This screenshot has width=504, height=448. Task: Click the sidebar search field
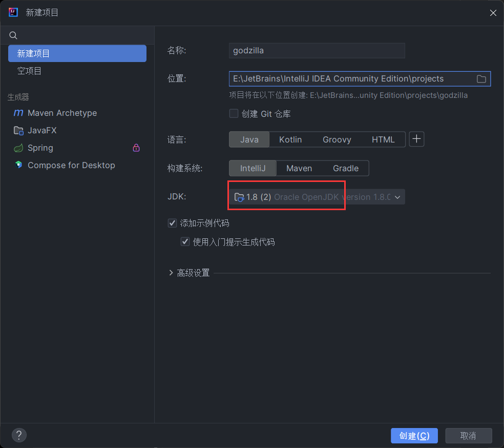coord(77,35)
